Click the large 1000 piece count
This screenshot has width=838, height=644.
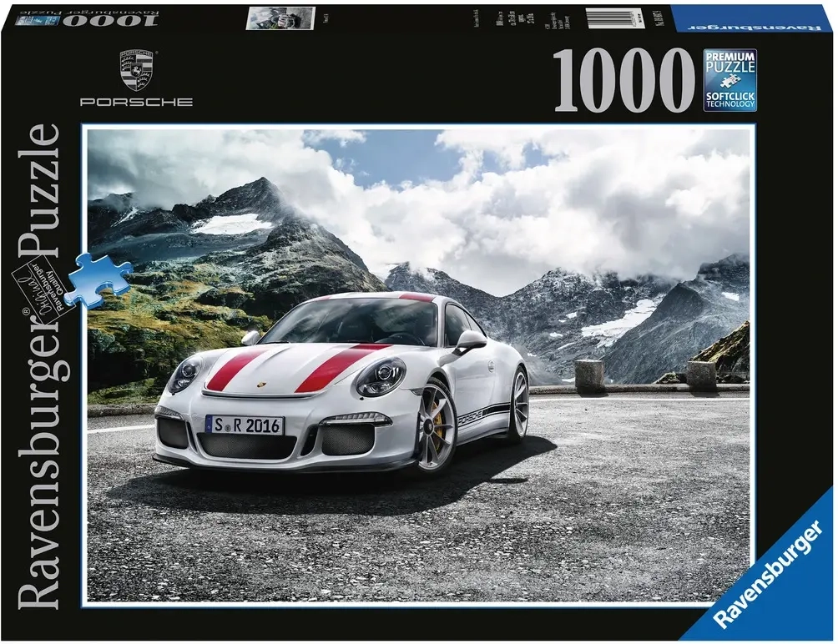click(623, 80)
